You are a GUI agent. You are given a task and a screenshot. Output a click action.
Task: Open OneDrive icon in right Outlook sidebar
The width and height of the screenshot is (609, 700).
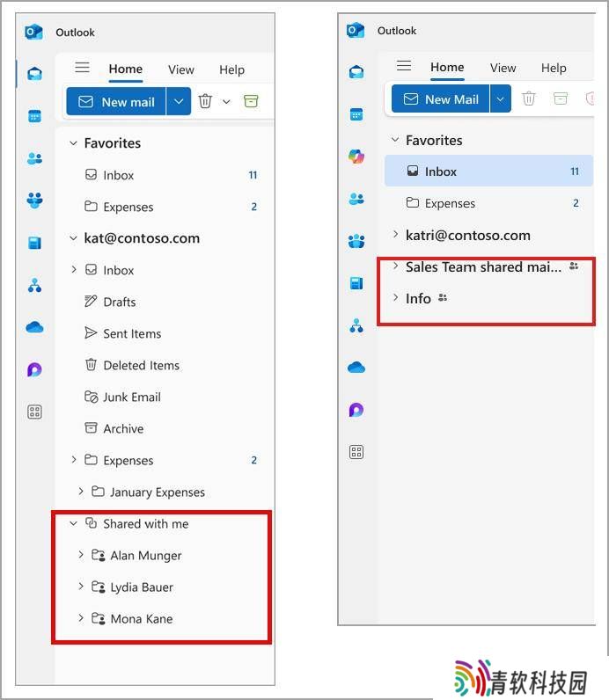click(356, 368)
